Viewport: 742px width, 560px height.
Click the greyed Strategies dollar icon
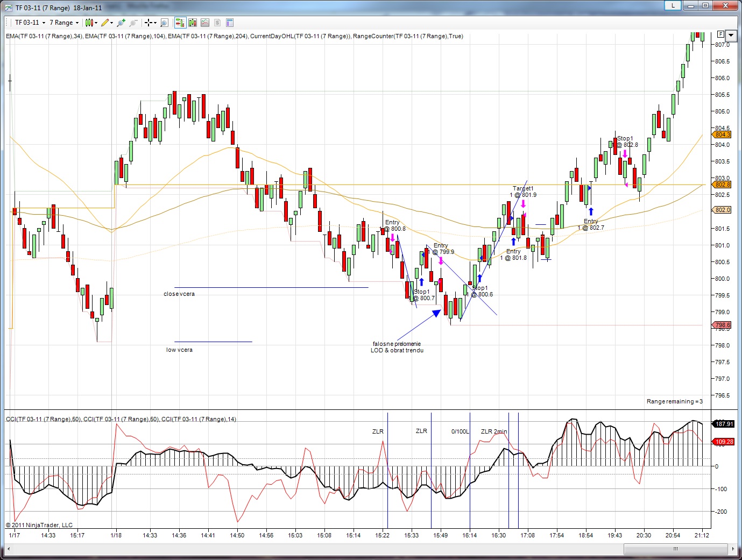(x=217, y=23)
